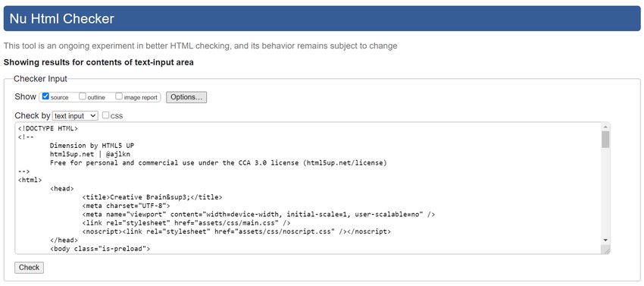Click the noscript.css line in source
This screenshot has width=644, height=286.
pos(236,231)
